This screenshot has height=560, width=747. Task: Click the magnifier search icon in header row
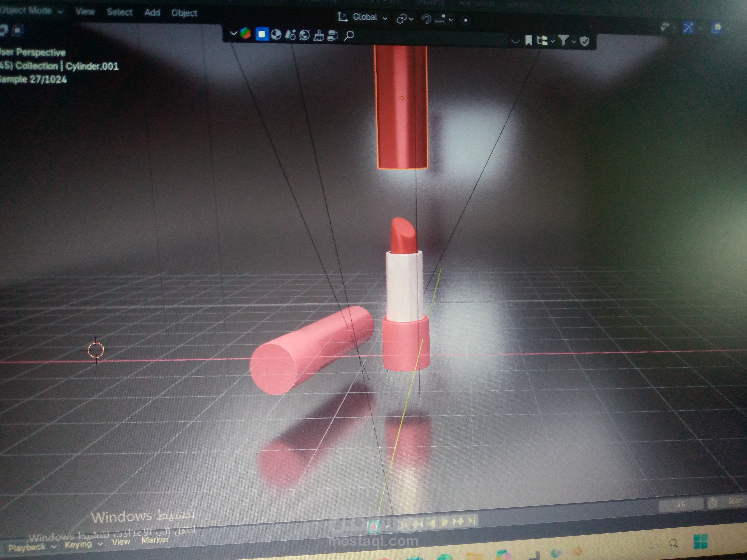pyautogui.click(x=349, y=35)
